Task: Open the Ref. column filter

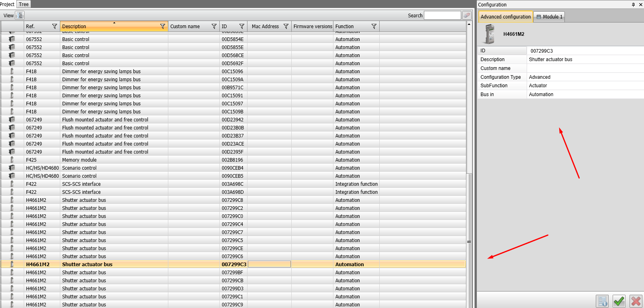Action: point(55,26)
